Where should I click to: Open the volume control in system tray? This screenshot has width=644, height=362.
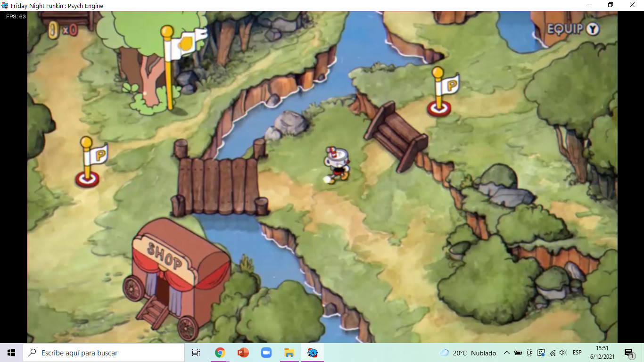(x=563, y=353)
